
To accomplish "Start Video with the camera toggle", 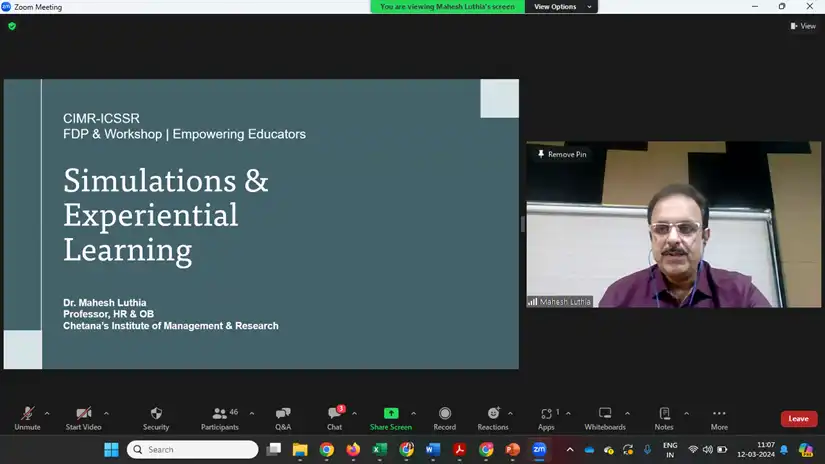I will click(83, 414).
